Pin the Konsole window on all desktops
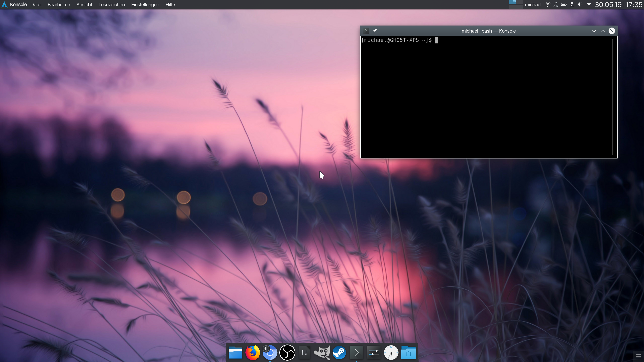Image resolution: width=644 pixels, height=362 pixels. click(375, 31)
